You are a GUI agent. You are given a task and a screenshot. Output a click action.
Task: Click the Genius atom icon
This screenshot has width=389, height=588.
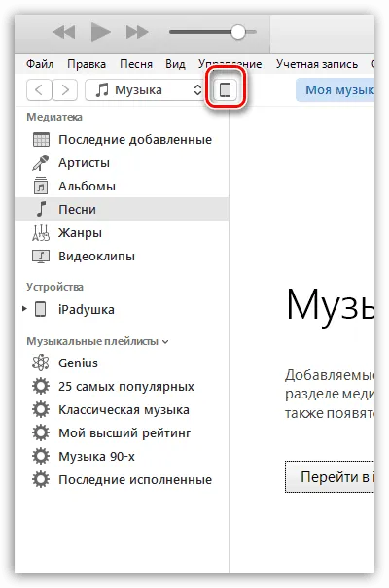click(41, 363)
